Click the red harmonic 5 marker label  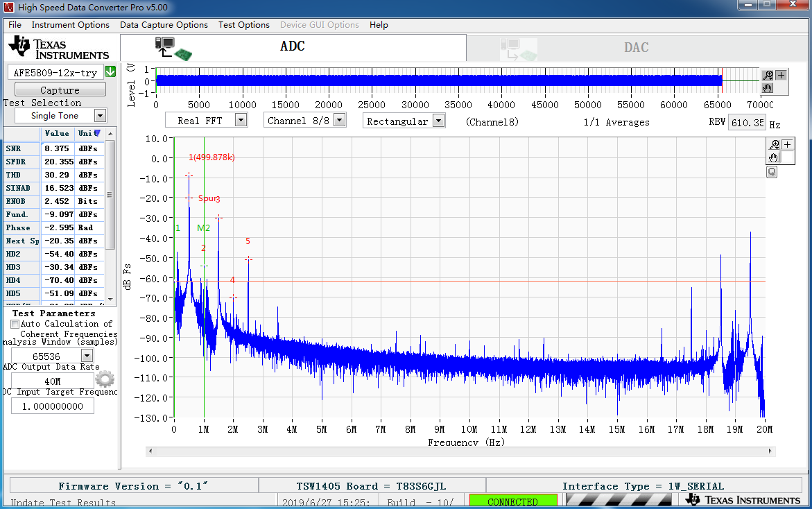[248, 241]
